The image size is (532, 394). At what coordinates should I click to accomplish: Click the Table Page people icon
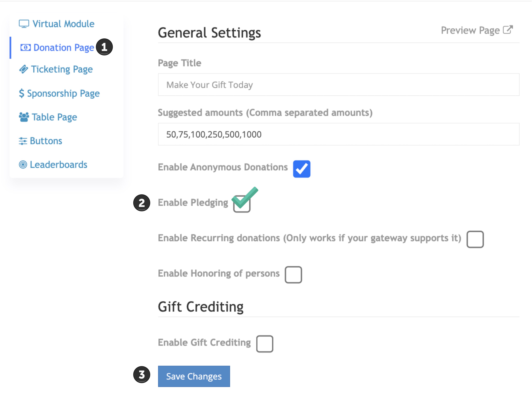24,117
